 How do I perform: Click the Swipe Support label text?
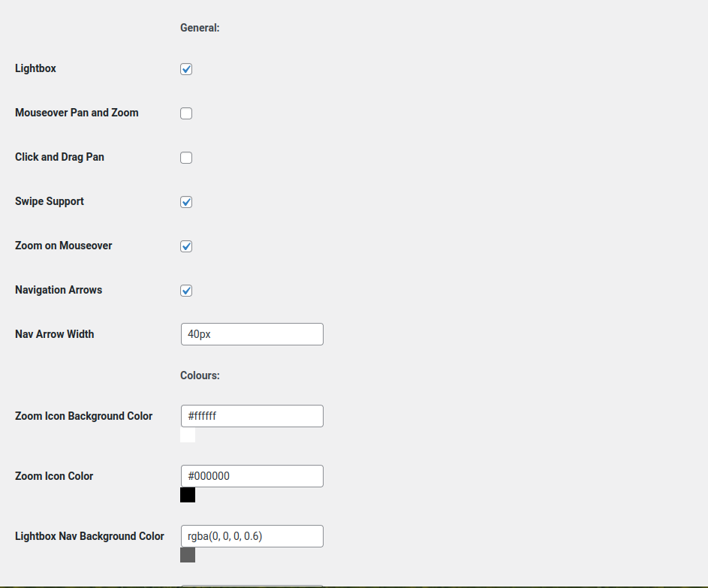50,201
